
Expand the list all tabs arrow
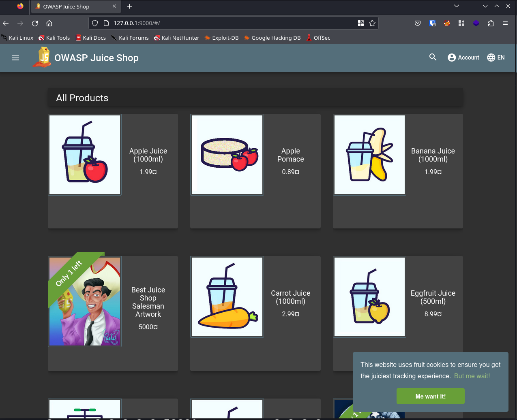point(457,6)
